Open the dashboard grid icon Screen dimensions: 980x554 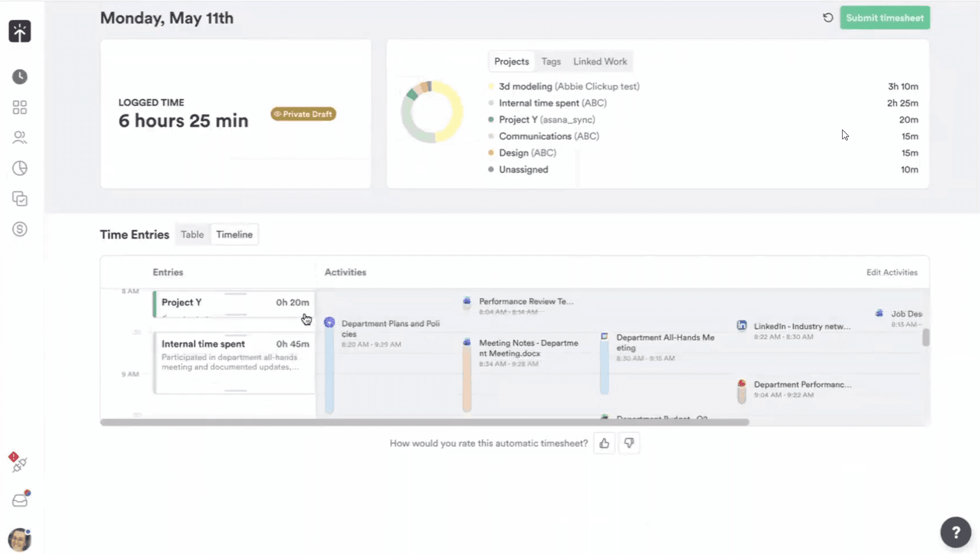(x=20, y=107)
